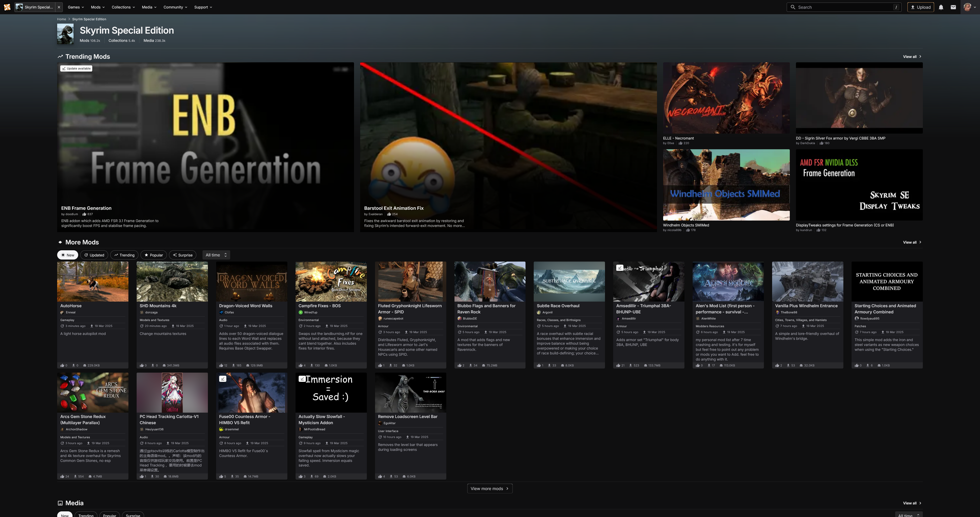Click author avatar next to BlubboDE
This screenshot has width=980, height=517.
459,319
